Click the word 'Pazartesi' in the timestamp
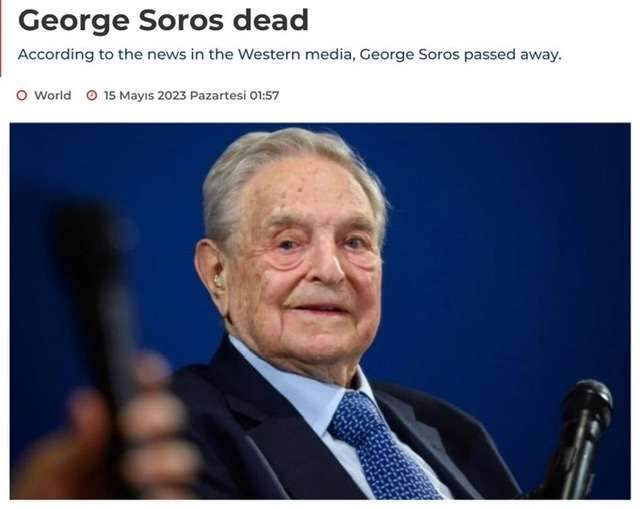This screenshot has height=509, width=640. [218, 96]
